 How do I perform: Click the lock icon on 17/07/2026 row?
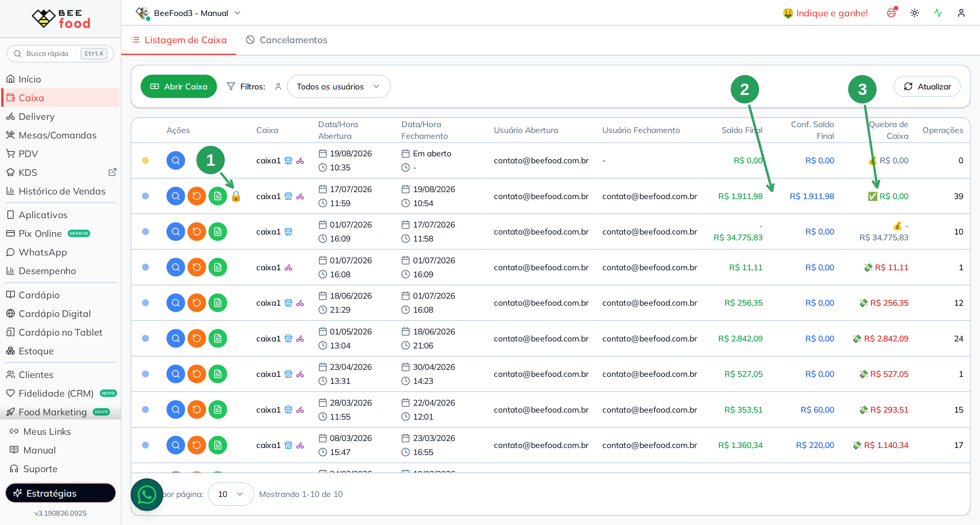coord(236,196)
